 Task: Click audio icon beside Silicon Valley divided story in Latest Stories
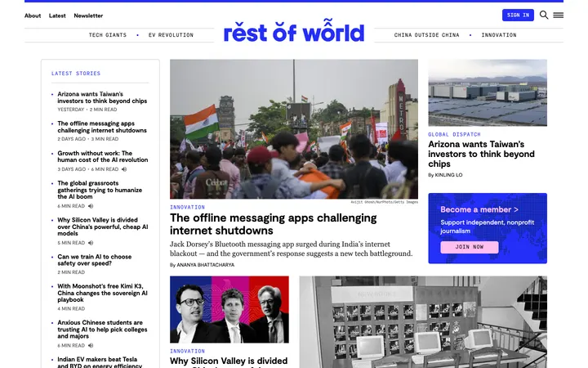91,243
